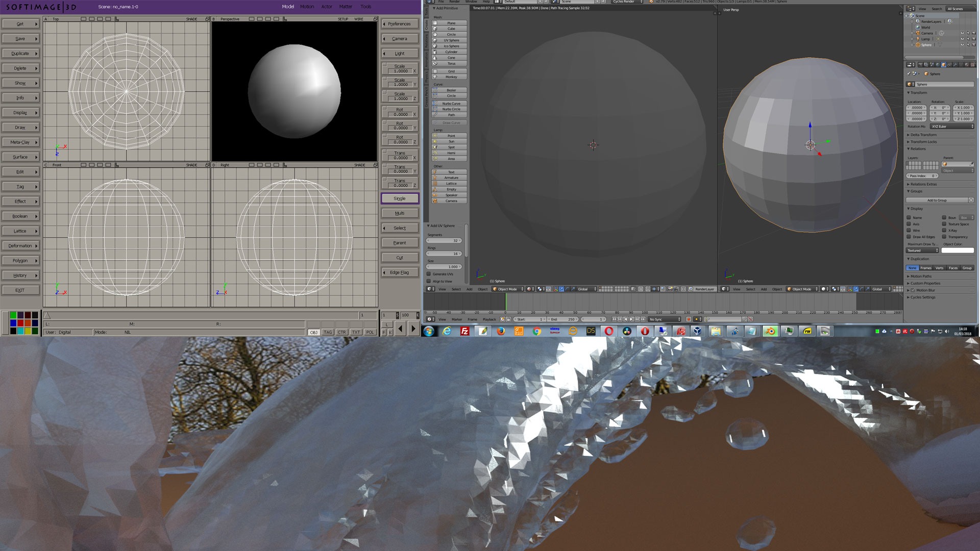
Task: Toggle Wire display checkbox
Action: tap(909, 230)
